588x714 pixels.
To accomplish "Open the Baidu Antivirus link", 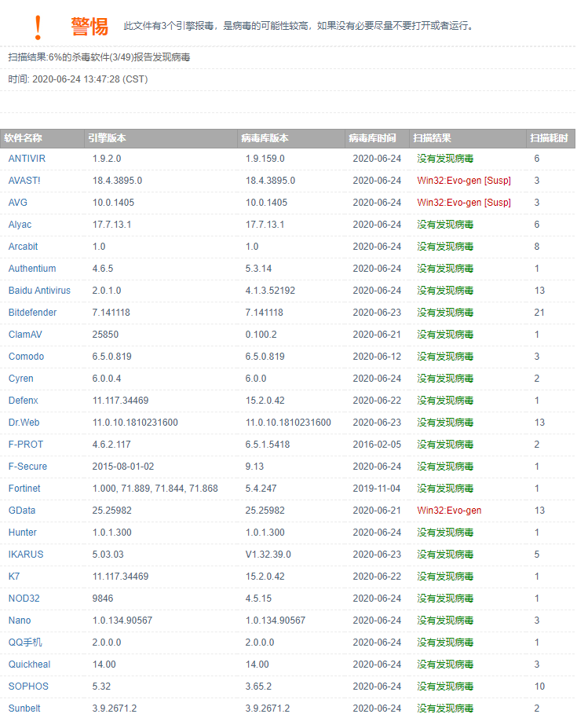I will point(39,291).
